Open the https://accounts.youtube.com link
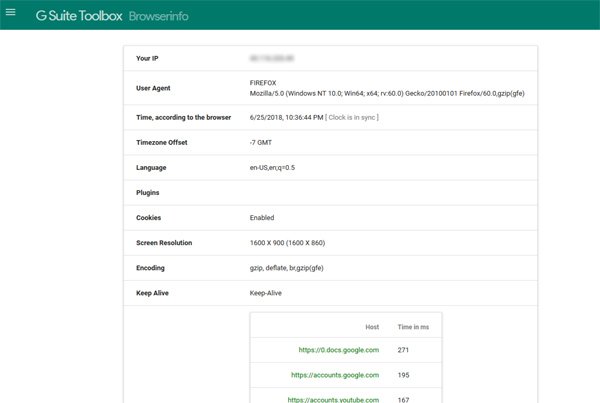The height and width of the screenshot is (403, 600). click(x=333, y=400)
